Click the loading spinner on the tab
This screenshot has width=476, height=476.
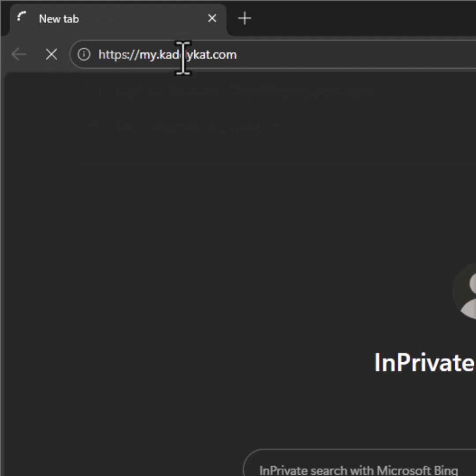(x=22, y=18)
